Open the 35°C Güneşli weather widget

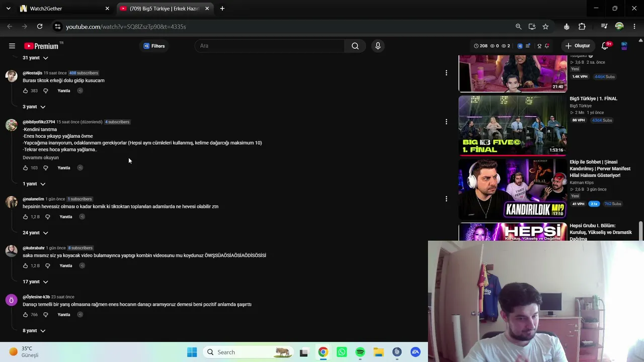[24, 352]
